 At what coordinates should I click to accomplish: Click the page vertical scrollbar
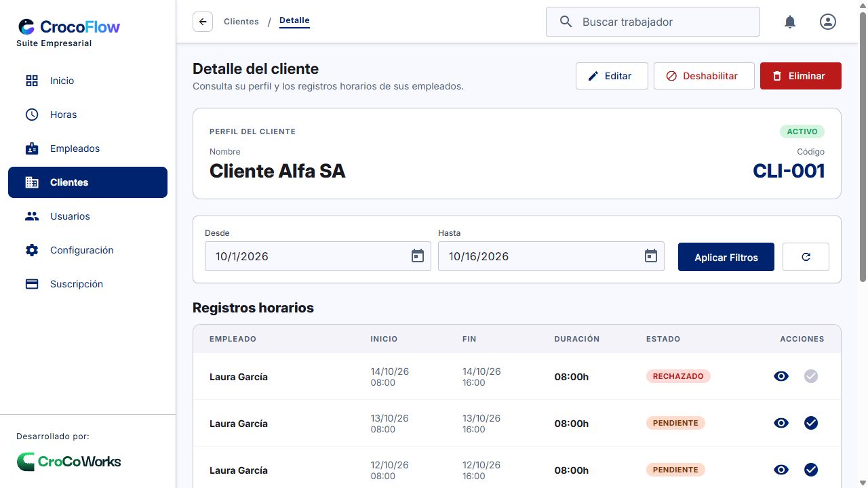[863, 146]
